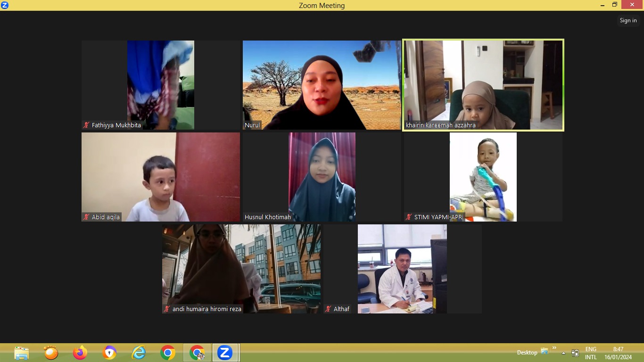
Task: Click muted mic icon on andi humaira hiromi reza
Action: (x=167, y=309)
